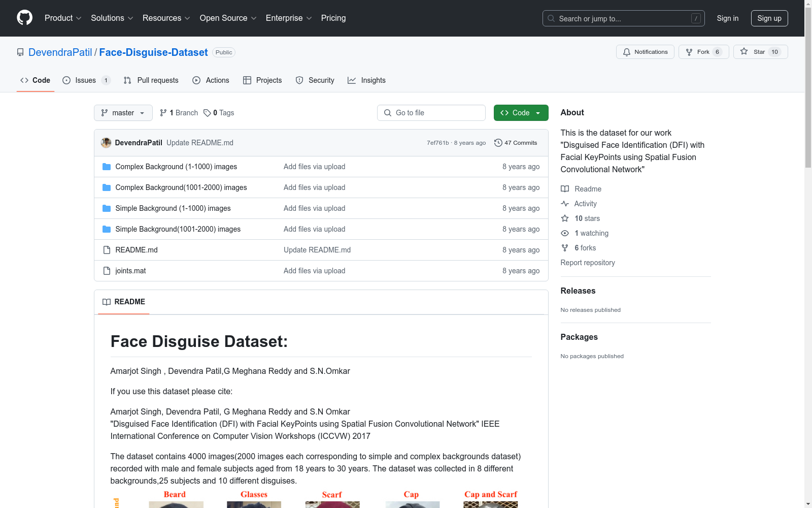Image resolution: width=812 pixels, height=508 pixels.
Task: Open the master branch dropdown
Action: click(x=123, y=113)
